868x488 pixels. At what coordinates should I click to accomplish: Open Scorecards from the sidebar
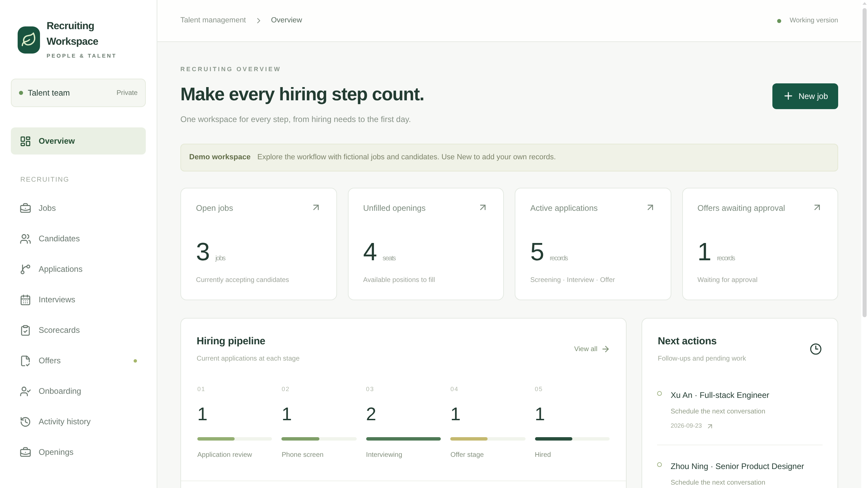[78, 330]
